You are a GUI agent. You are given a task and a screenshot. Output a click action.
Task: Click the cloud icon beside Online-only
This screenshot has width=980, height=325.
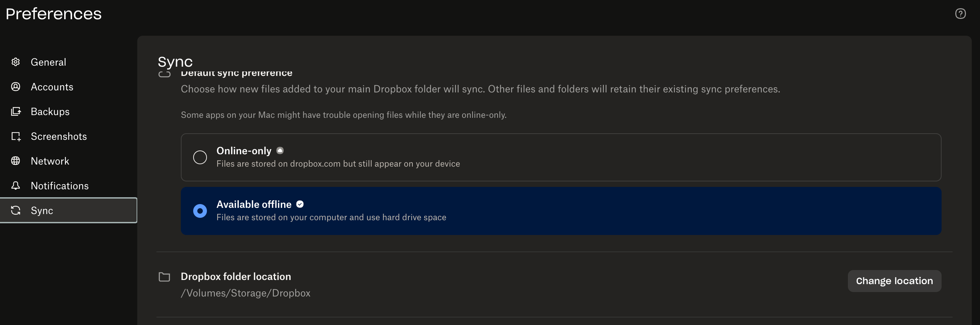(280, 150)
